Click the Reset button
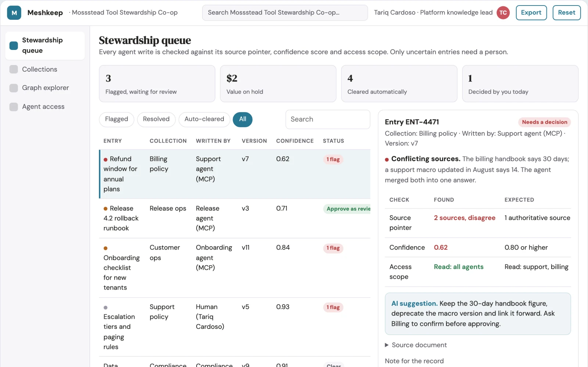 (566, 12)
